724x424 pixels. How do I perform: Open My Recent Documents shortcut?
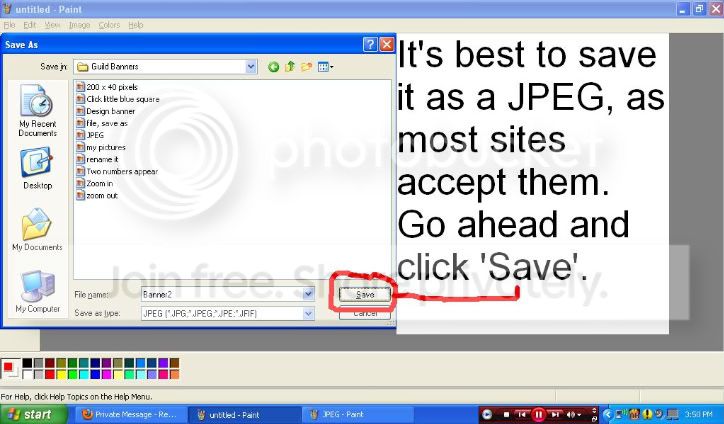(37, 110)
